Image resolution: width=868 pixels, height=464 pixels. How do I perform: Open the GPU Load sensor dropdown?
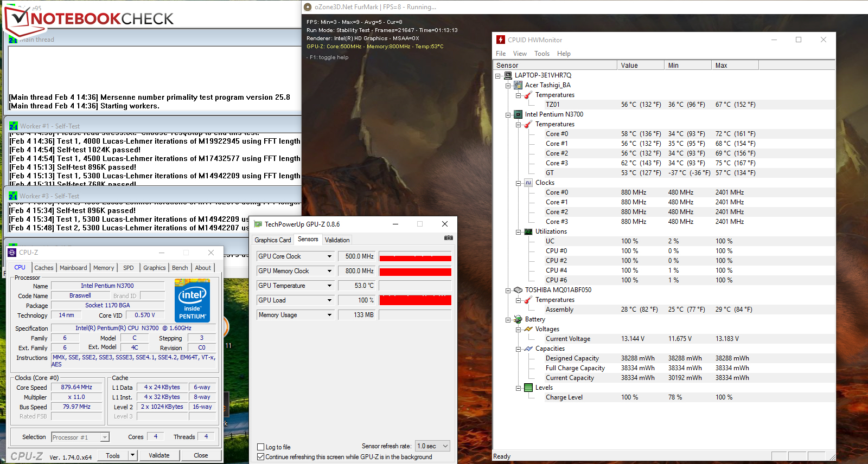[x=329, y=300]
